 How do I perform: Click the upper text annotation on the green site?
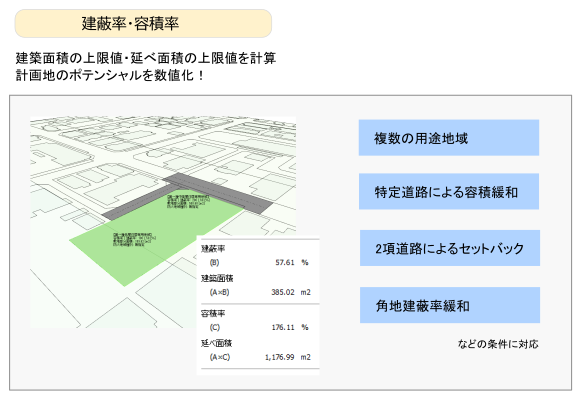click(x=188, y=202)
